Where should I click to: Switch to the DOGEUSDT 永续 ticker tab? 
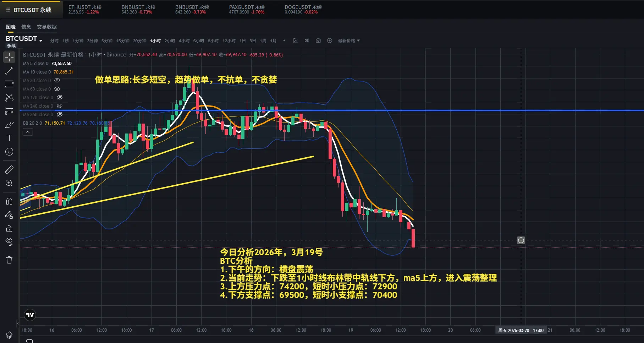(x=303, y=10)
